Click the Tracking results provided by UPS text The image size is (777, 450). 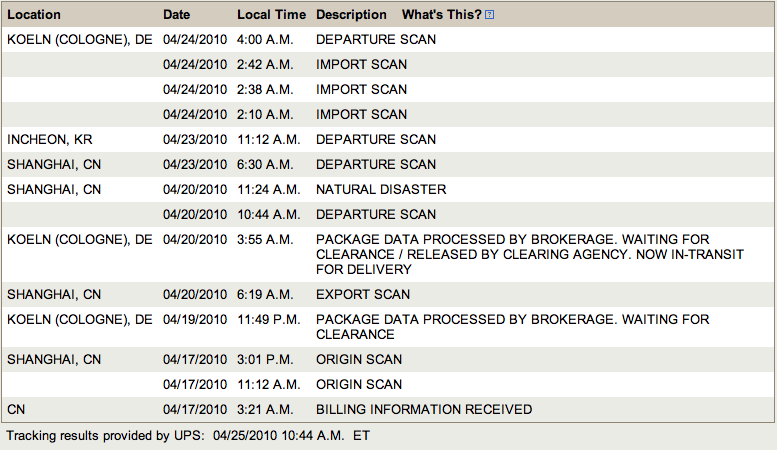105,436
